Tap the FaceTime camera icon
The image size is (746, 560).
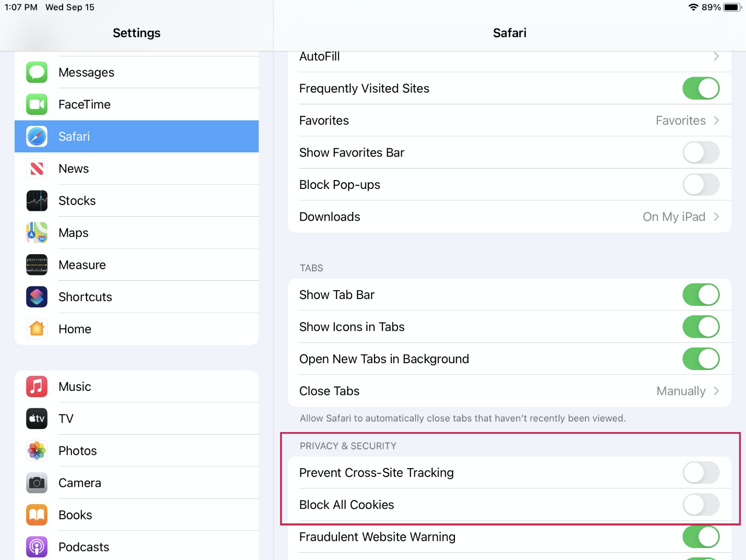pyautogui.click(x=37, y=104)
